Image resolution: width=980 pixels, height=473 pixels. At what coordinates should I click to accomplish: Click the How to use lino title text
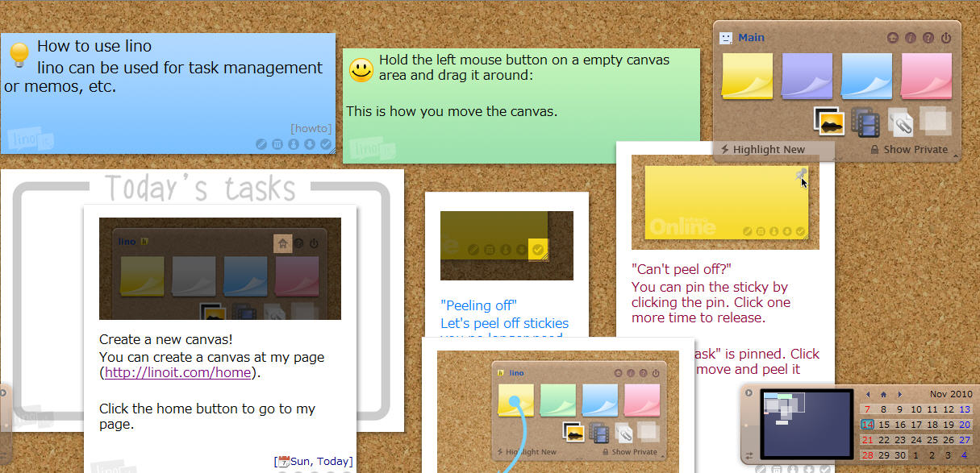click(94, 46)
